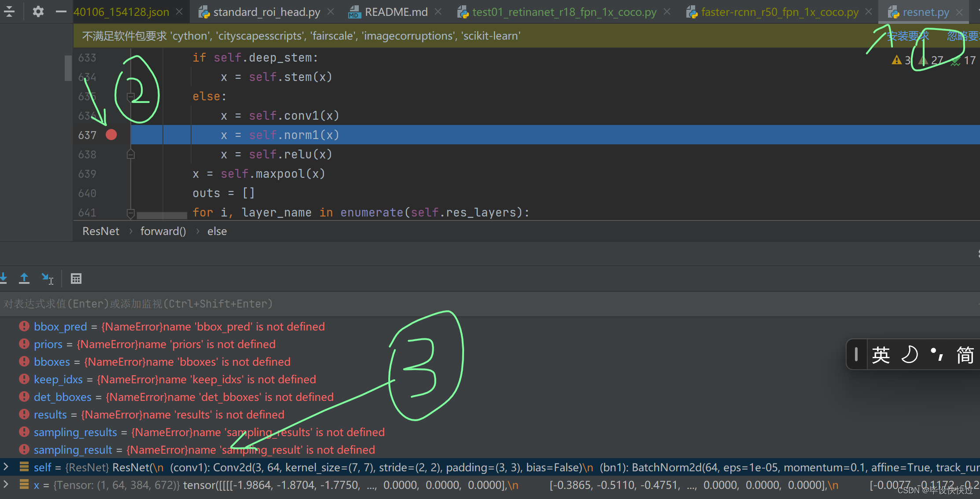Collapse the else block fold marker at line 635
This screenshot has height=499, width=980.
coord(130,96)
